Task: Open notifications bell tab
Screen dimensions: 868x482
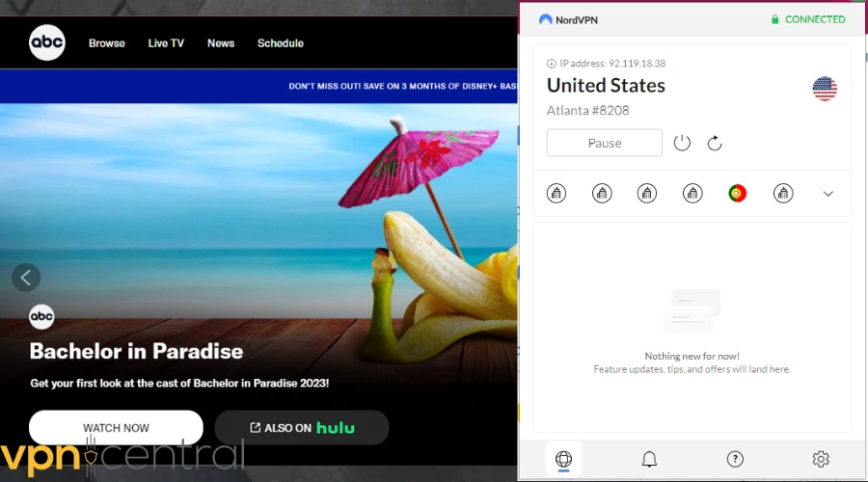Action: tap(649, 459)
